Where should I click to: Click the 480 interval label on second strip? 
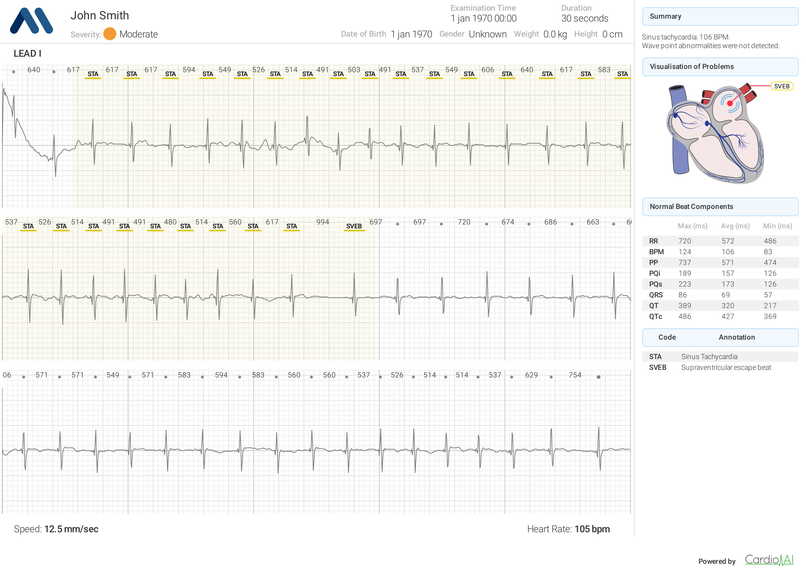tap(170, 222)
